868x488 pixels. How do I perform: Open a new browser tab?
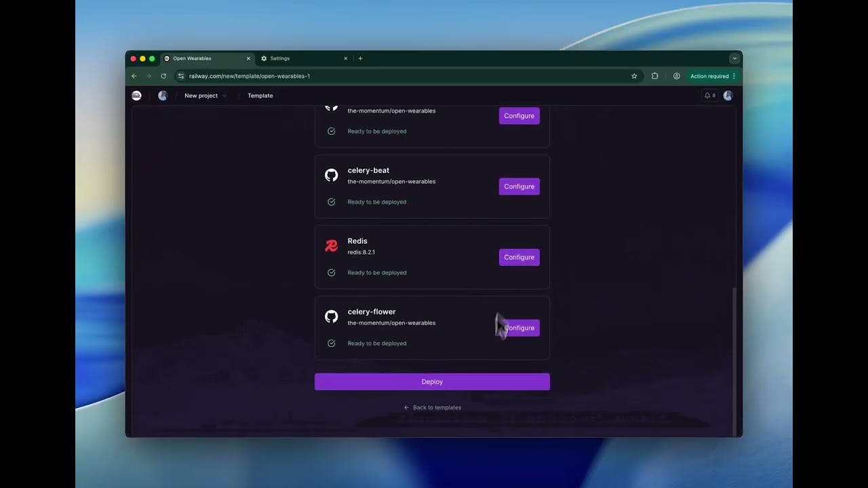pyautogui.click(x=360, y=58)
